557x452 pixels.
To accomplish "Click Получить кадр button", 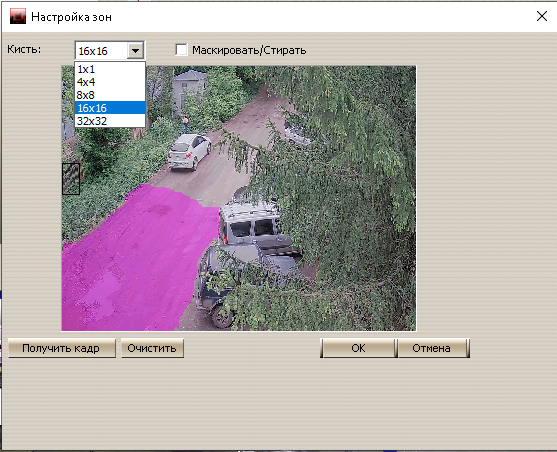I will coord(62,348).
